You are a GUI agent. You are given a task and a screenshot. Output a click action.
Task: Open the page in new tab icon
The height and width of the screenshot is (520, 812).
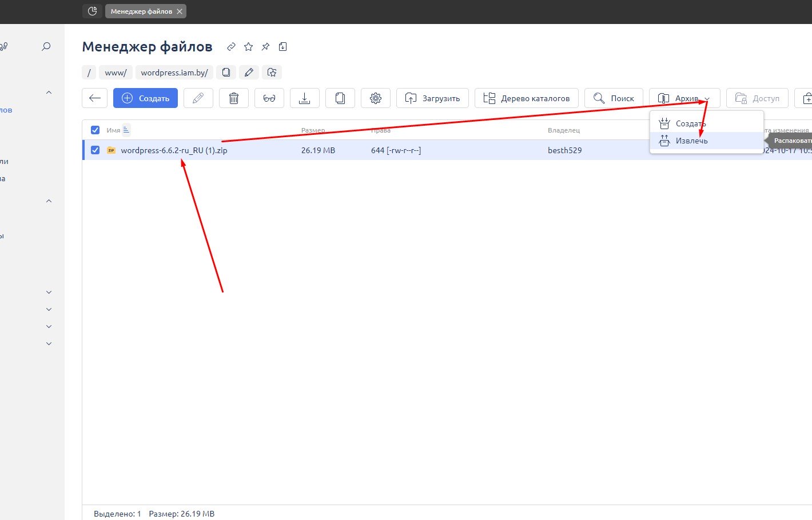coord(282,47)
